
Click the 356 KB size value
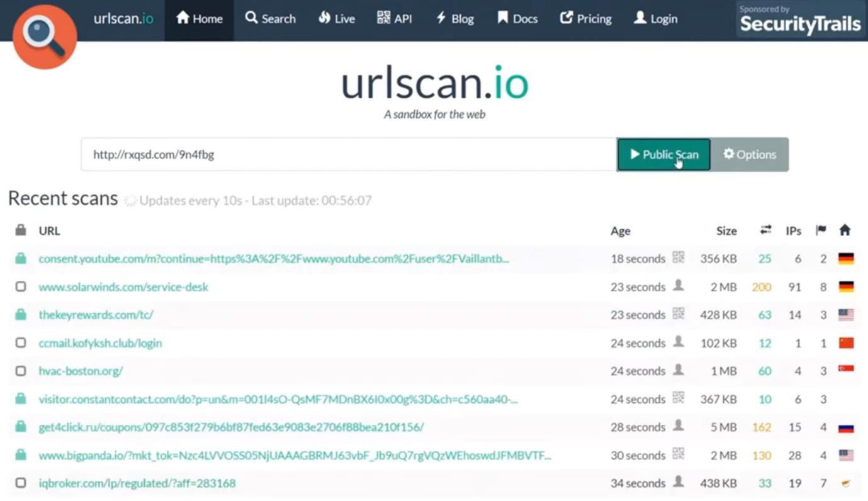(x=718, y=259)
